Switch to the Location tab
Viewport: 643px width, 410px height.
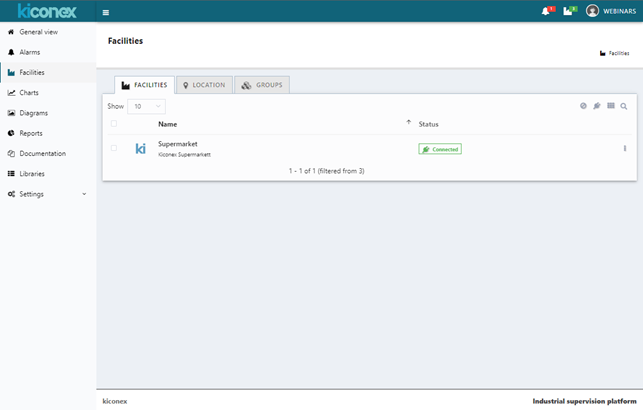[205, 85]
